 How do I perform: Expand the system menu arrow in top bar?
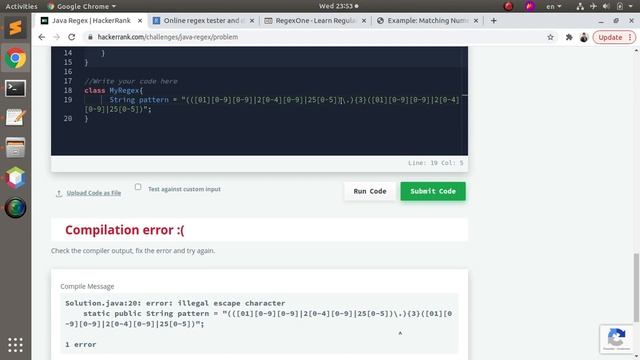pyautogui.click(x=631, y=6)
